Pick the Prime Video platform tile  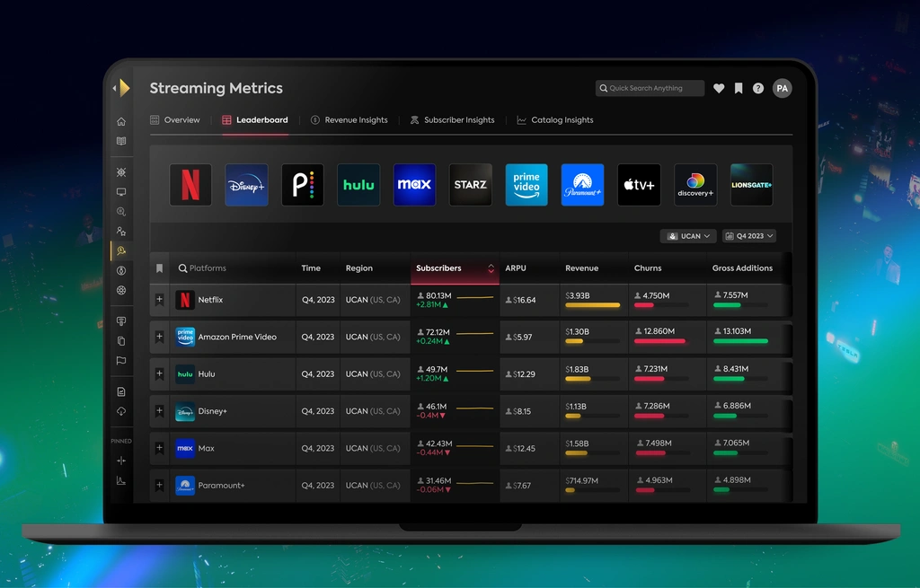526,185
